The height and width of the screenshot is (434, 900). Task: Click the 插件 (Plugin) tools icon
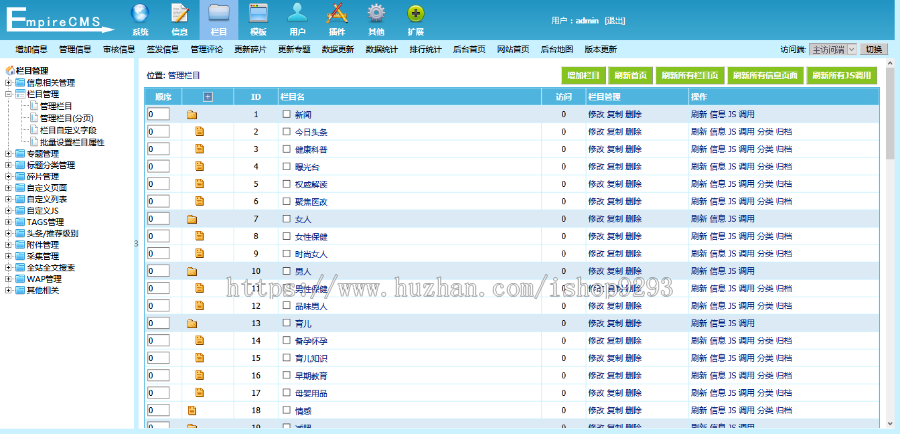tap(337, 14)
